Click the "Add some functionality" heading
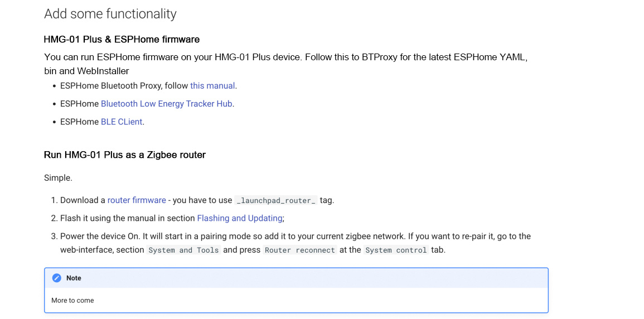Screen dimensions: 644x319 tap(110, 14)
